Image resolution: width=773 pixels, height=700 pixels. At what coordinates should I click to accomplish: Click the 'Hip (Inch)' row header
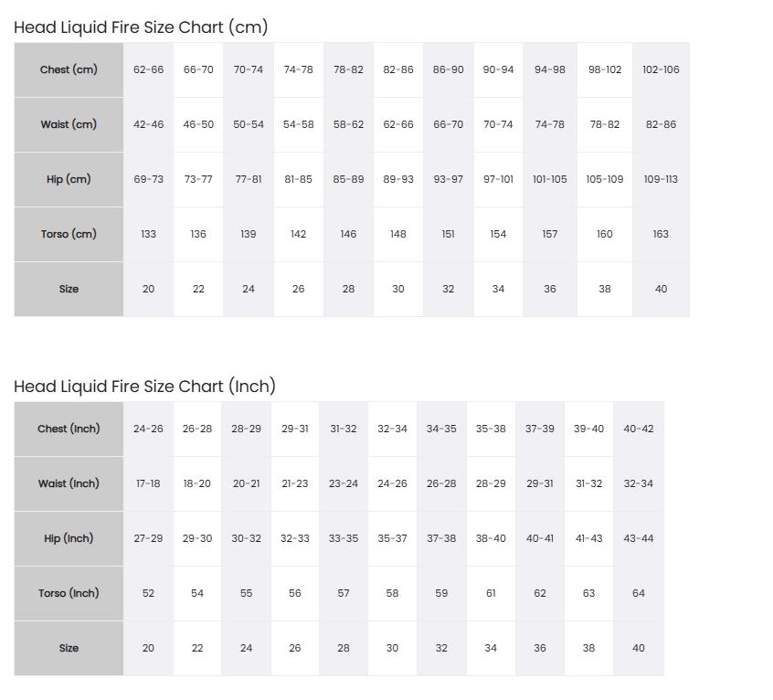pos(69,538)
